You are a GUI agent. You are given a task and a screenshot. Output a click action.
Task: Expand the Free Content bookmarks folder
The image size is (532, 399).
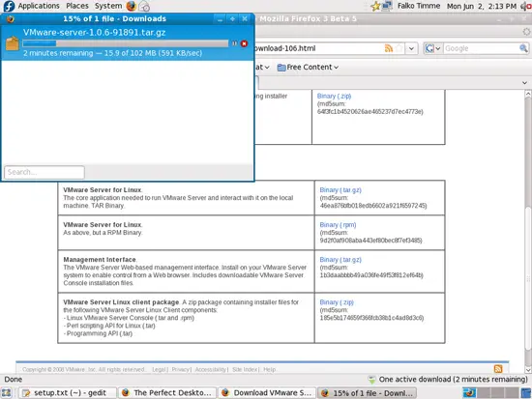point(308,67)
